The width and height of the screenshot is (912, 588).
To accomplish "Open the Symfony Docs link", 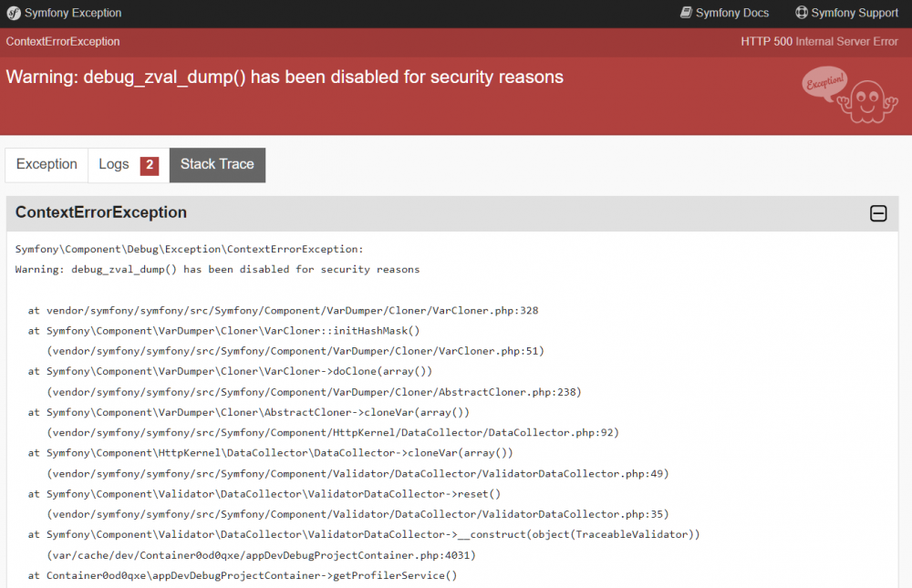I will point(731,13).
